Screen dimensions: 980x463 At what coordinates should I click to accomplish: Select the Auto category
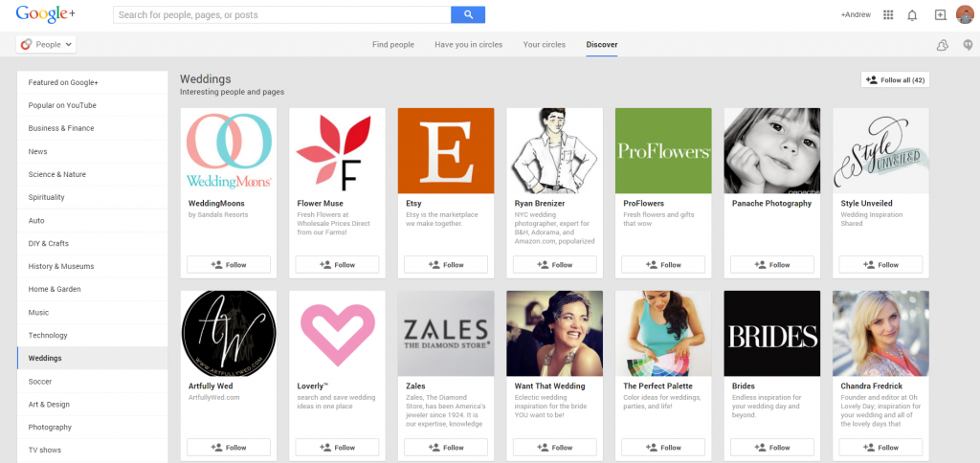pos(93,221)
